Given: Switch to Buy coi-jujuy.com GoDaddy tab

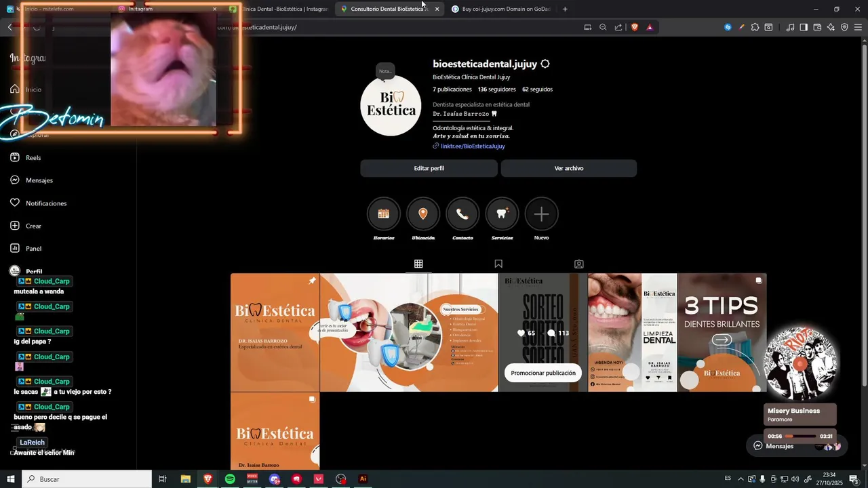Looking at the screenshot, I should click(502, 9).
